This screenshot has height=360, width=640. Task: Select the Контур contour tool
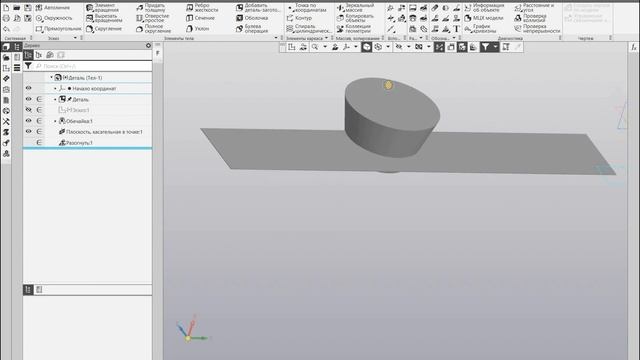click(299, 18)
